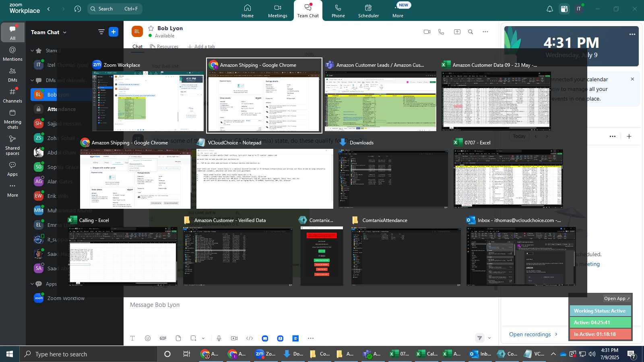Open Channels in the sidebar
The width and height of the screenshot is (644, 362).
click(x=13, y=95)
